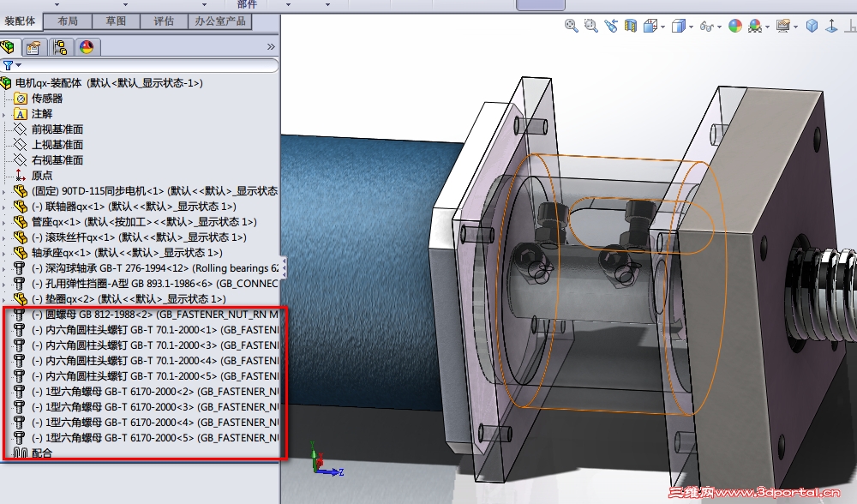The image size is (857, 504).
Task: Select 1型六角螺母 GB-T 6170-2000<4>
Action: 155,423
